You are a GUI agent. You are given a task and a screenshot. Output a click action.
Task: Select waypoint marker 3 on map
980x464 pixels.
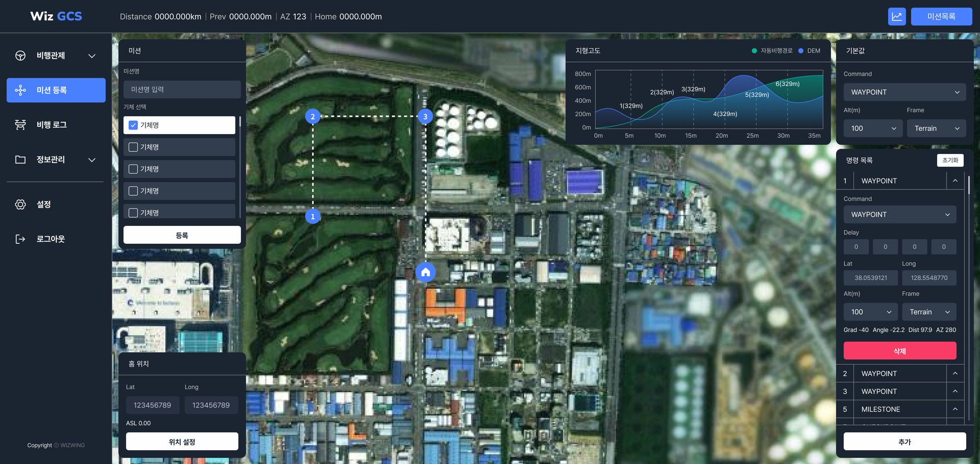click(425, 116)
